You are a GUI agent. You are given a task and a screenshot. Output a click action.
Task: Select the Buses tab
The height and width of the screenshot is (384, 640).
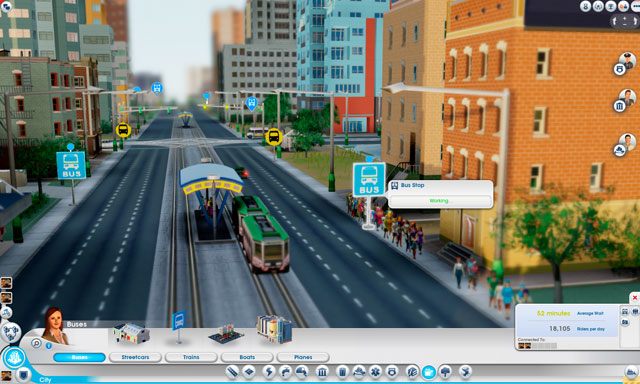coord(79,357)
